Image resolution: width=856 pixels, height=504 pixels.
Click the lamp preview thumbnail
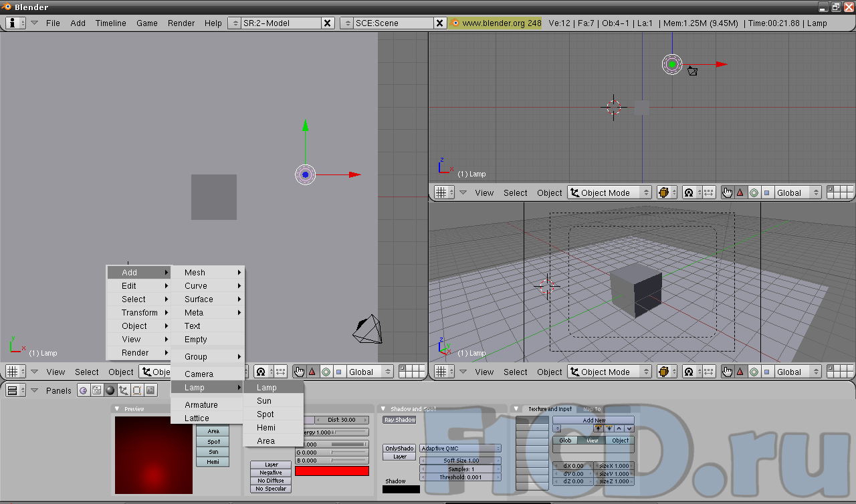[154, 455]
